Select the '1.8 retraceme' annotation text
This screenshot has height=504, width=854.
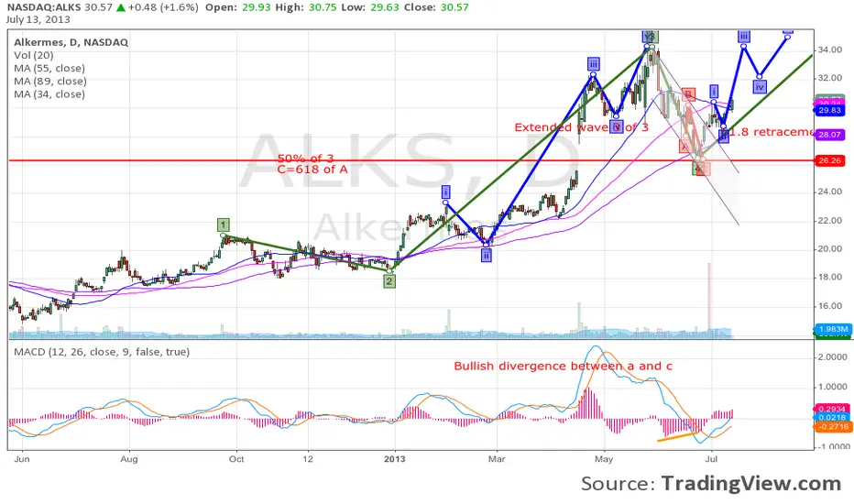tap(772, 132)
